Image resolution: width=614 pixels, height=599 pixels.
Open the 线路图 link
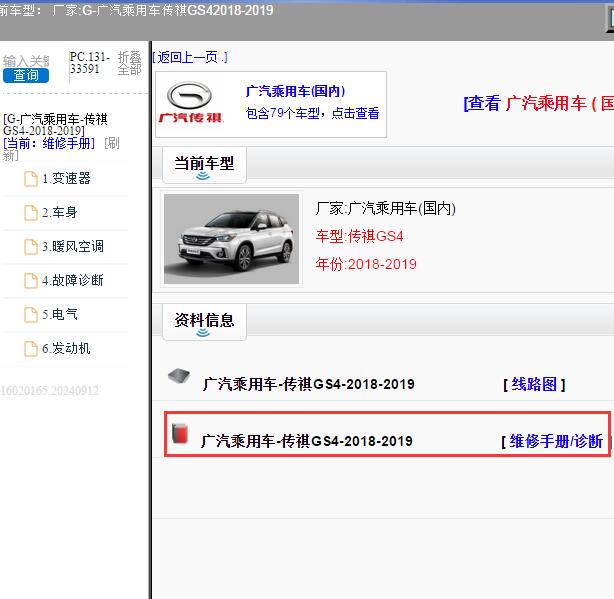[534, 384]
